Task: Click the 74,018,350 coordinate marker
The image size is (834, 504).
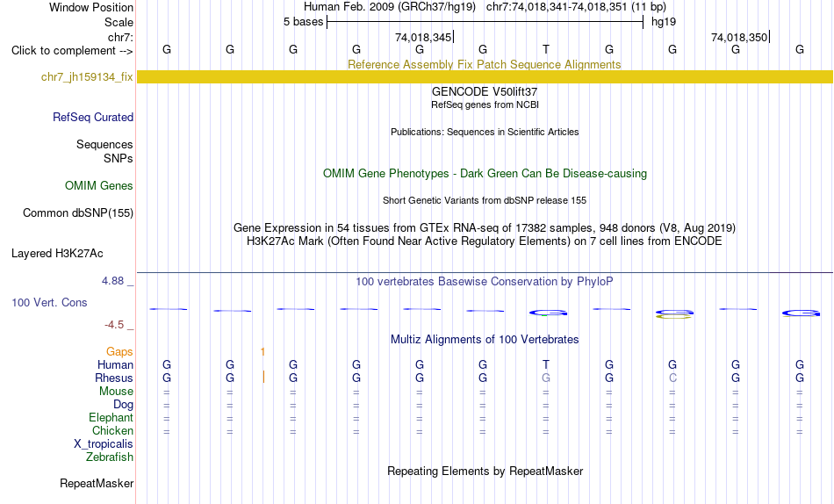Action: pos(740,37)
